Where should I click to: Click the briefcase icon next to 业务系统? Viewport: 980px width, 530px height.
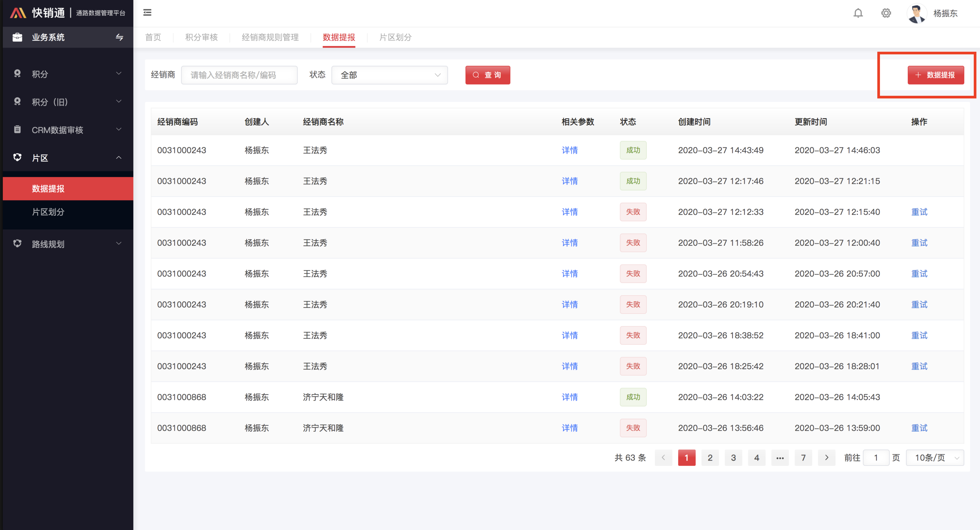[17, 37]
